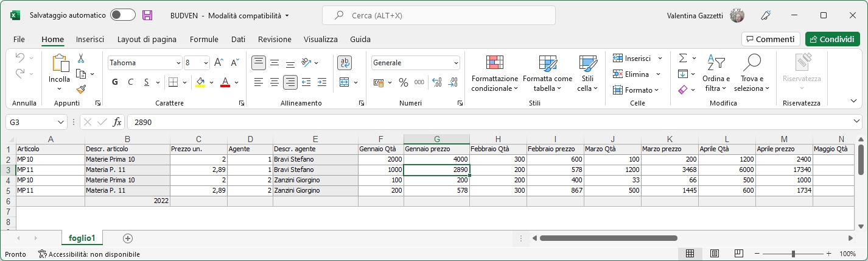The image size is (868, 261).
Task: Click the Condividi button
Action: click(x=831, y=39)
